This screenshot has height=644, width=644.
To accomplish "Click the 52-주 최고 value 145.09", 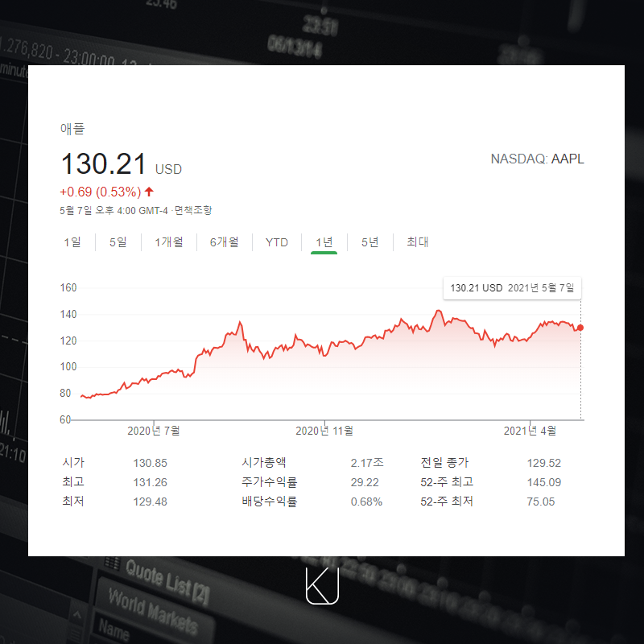I will 544,482.
